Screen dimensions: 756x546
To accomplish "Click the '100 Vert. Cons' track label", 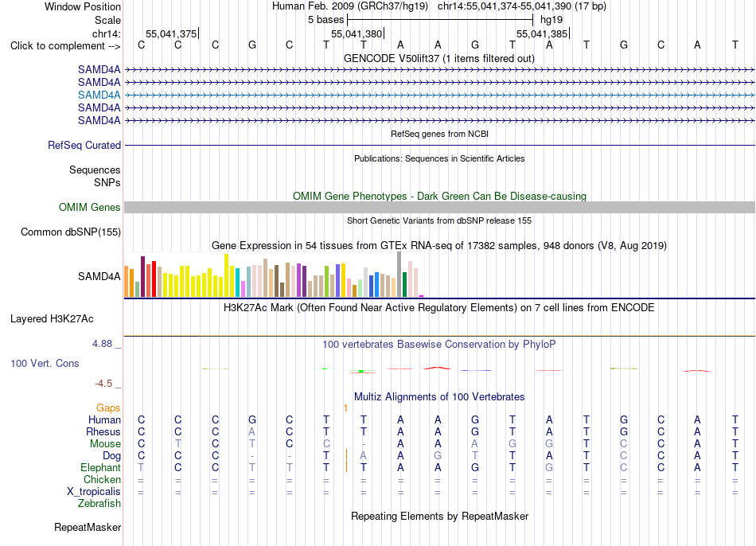I will pos(45,363).
